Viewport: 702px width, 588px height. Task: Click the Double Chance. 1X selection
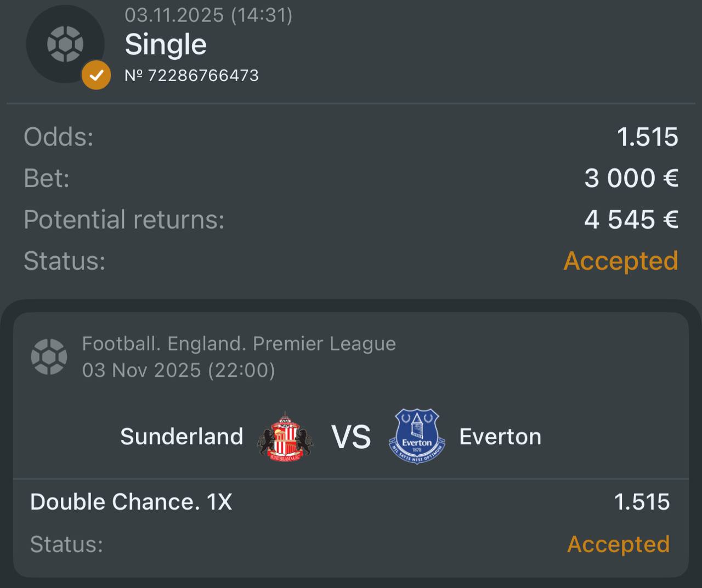click(131, 502)
